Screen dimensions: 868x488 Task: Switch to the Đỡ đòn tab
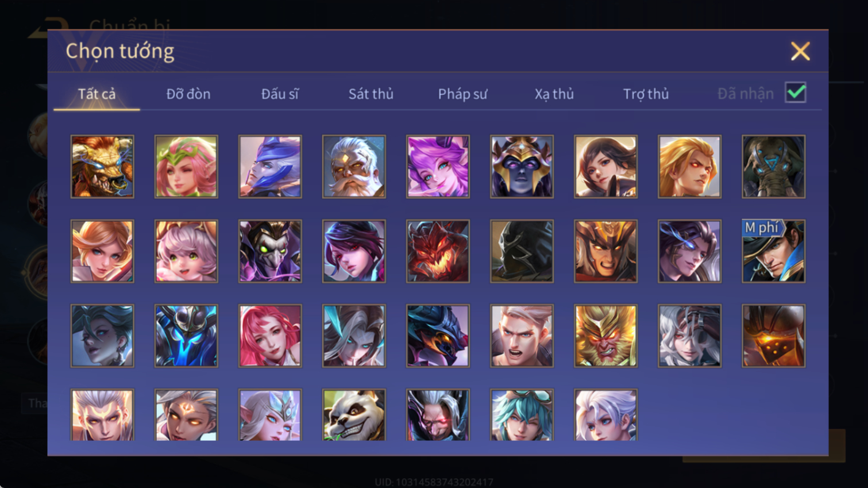(x=188, y=94)
